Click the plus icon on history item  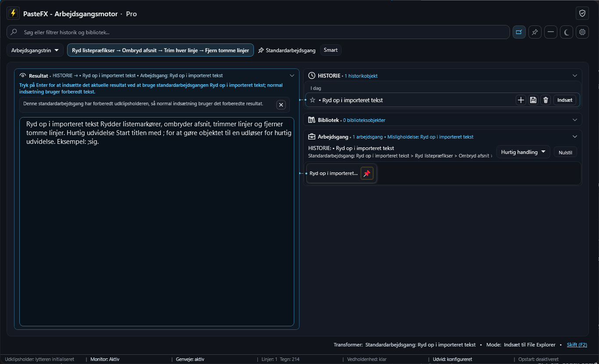click(521, 100)
